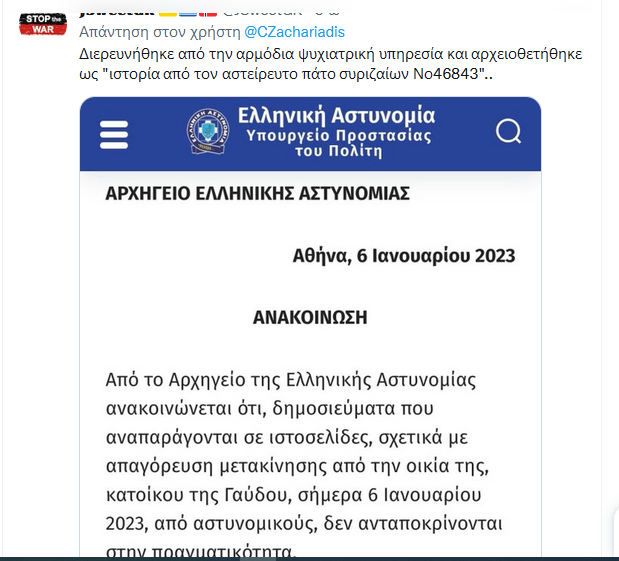This screenshot has height=561, width=619.
Task: Click the @CZachariadis mention link
Action: coord(294,32)
